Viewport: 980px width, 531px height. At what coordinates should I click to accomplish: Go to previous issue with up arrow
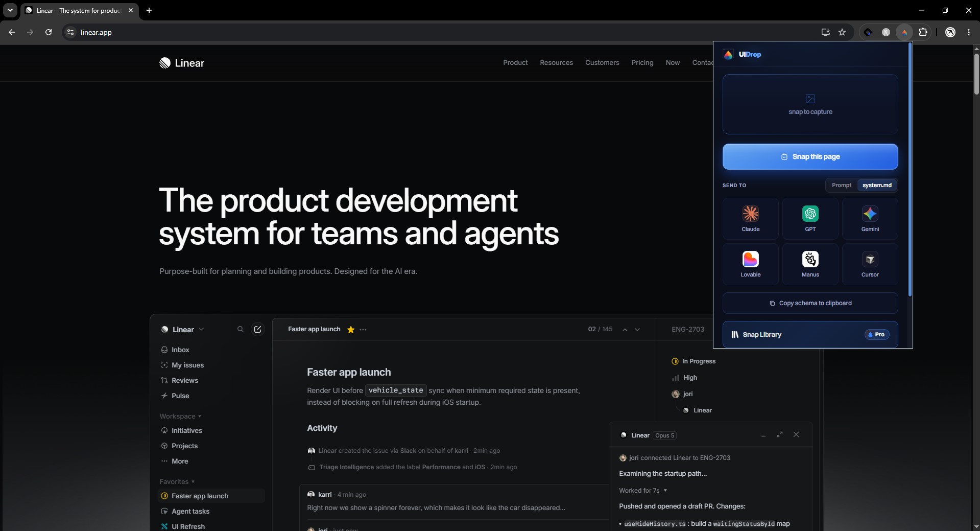click(x=625, y=330)
